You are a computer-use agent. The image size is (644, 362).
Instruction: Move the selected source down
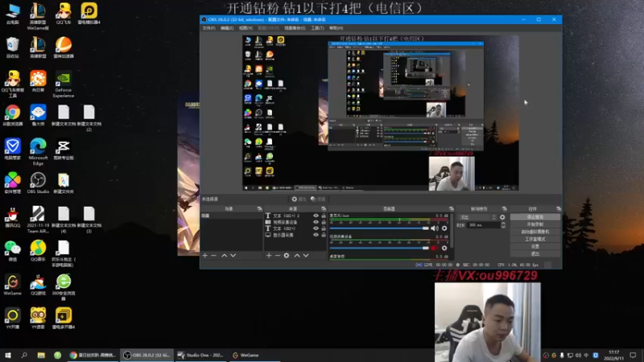pyautogui.click(x=306, y=255)
